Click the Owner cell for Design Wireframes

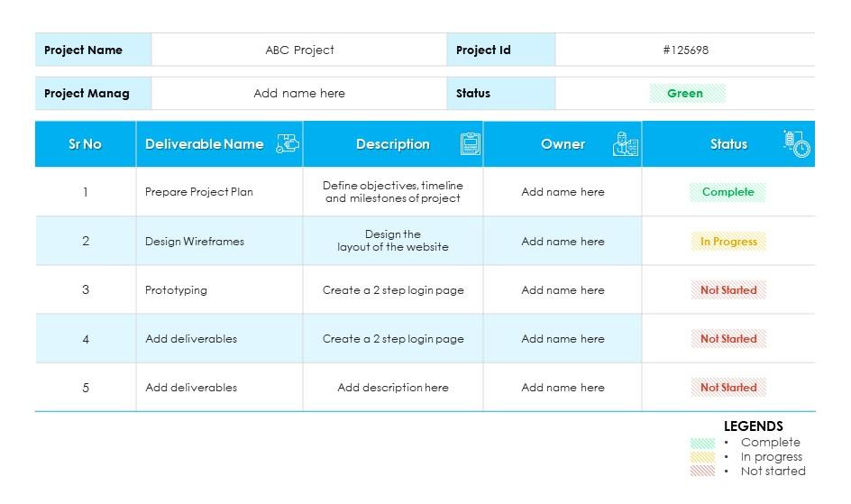(563, 242)
